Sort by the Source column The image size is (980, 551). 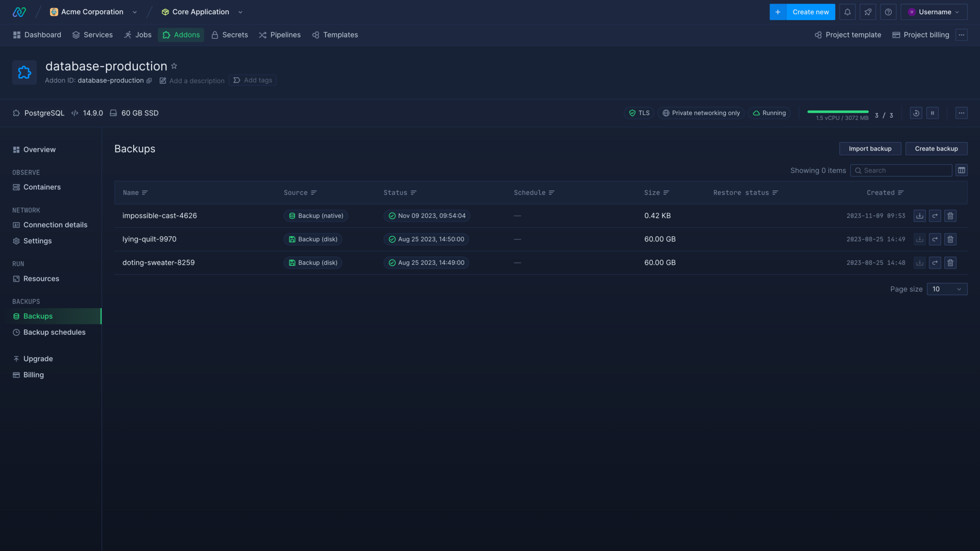click(x=300, y=193)
